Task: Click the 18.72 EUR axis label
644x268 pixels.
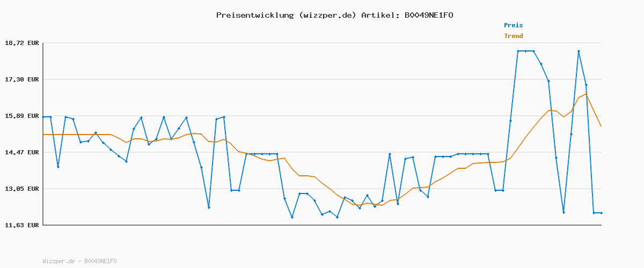Action: [22, 43]
